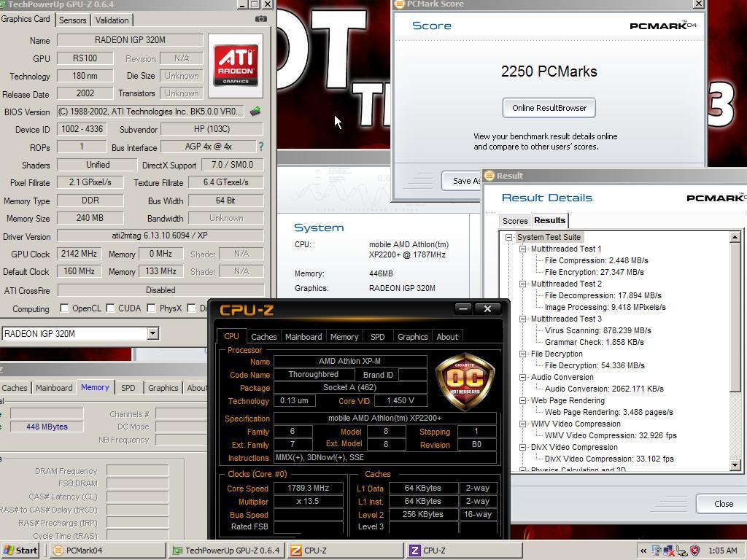Collapse the File Decryption node
This screenshot has width=747, height=560.
[x=522, y=354]
